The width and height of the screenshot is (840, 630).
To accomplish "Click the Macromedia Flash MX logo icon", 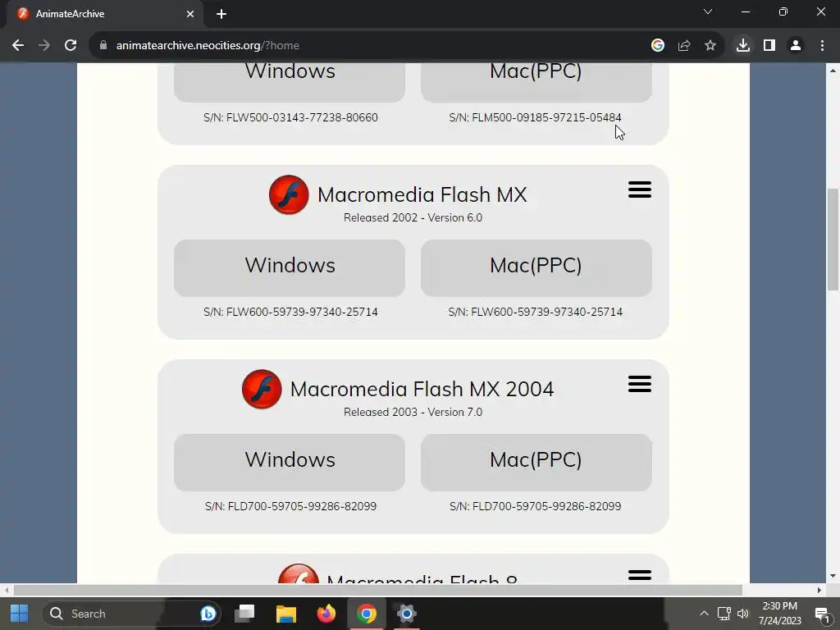I will 289,194.
